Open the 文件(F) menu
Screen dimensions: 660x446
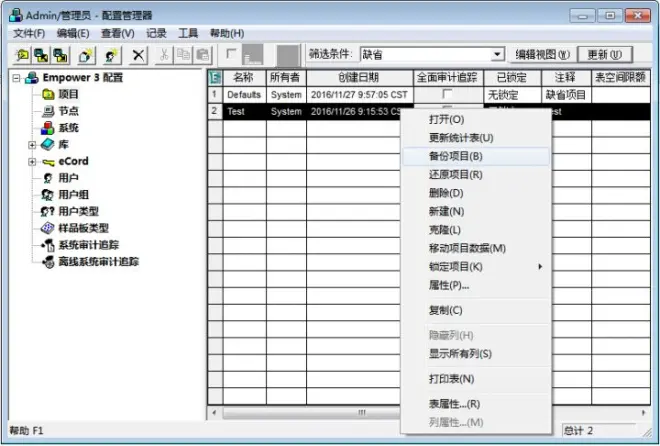pyautogui.click(x=29, y=33)
